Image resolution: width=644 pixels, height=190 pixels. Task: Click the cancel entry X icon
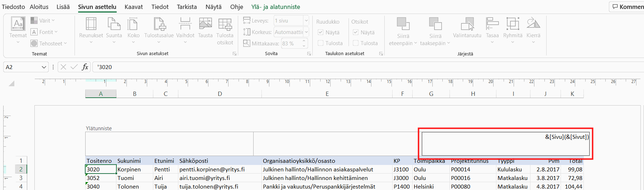[63, 67]
